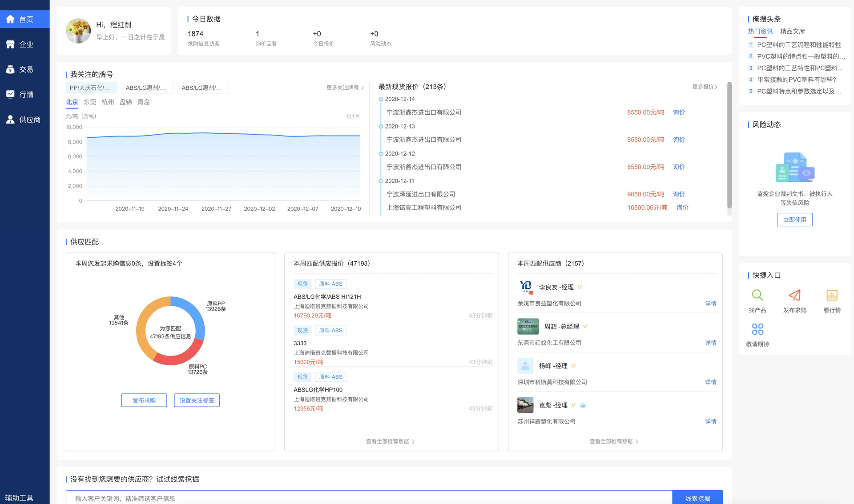Screen dimensions: 854x504
Task: Click the 立即使用 button
Action: point(794,220)
